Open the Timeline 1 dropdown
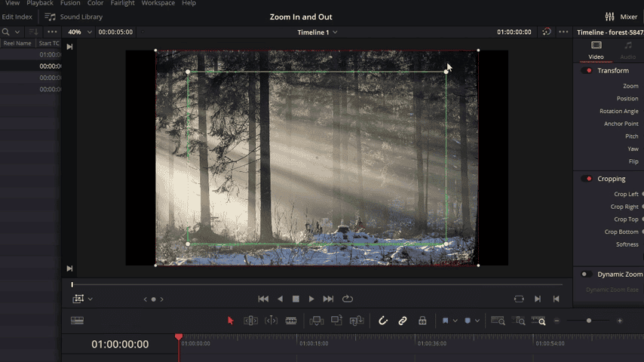Screen dimensions: 644x362 [317, 32]
